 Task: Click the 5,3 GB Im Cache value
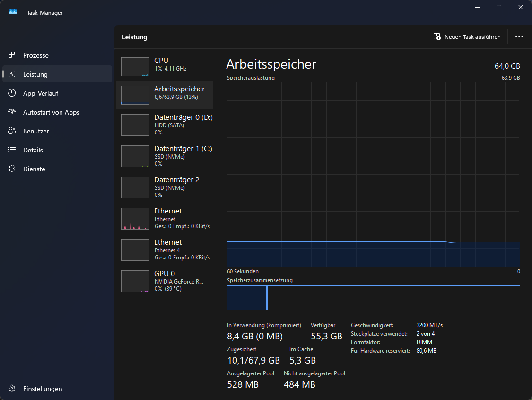pos(303,360)
